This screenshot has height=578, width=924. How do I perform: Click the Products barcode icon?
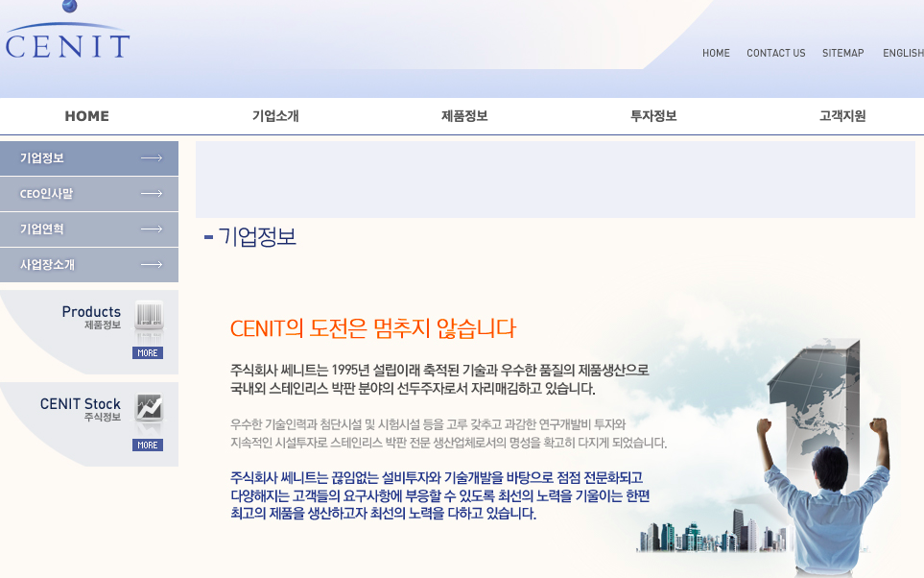point(149,315)
